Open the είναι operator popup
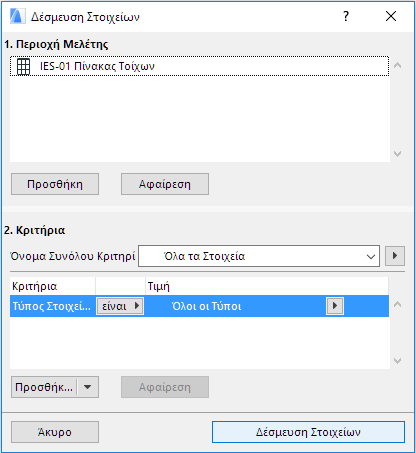Image resolution: width=416 pixels, height=453 pixels. tap(120, 306)
